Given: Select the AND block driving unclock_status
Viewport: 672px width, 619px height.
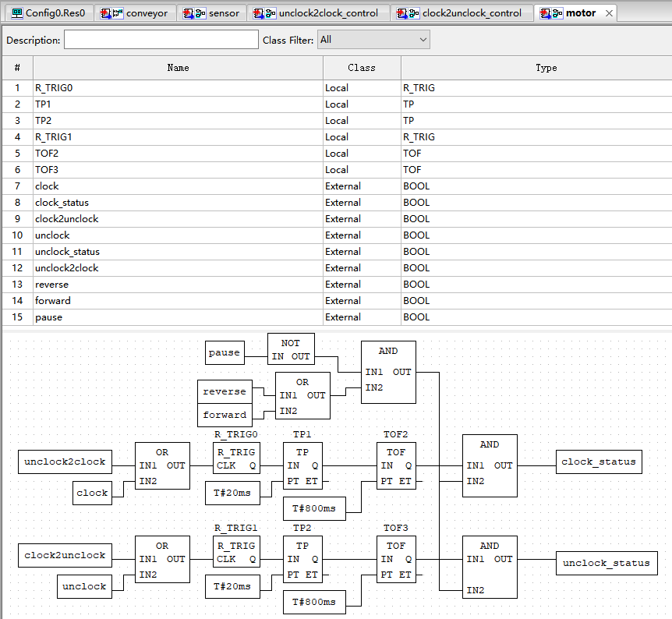Looking at the screenshot, I should point(490,567).
